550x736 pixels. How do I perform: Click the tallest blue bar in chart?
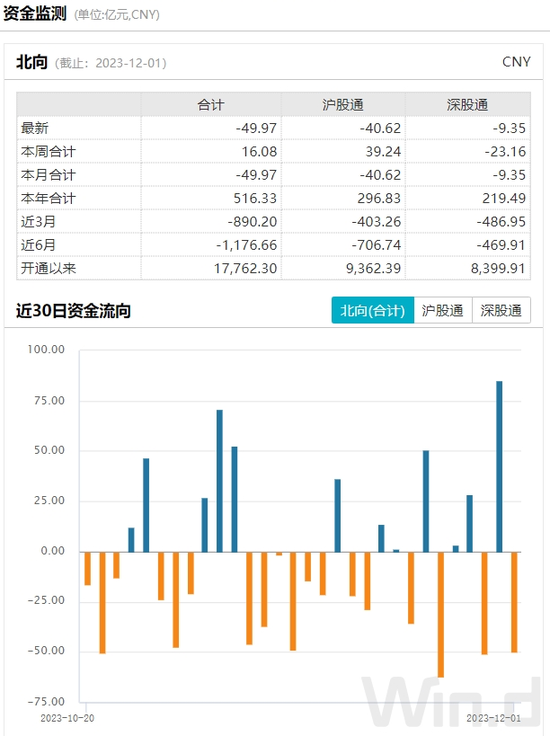coord(499,467)
